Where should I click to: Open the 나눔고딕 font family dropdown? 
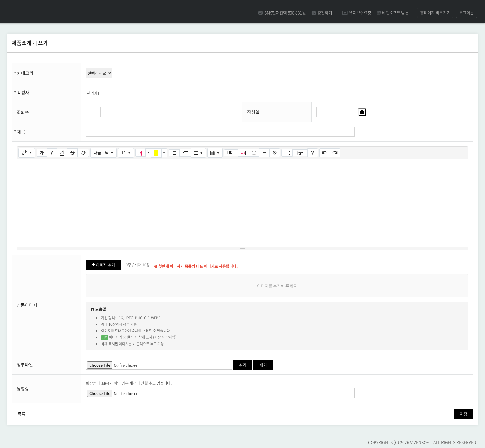[x=103, y=153]
